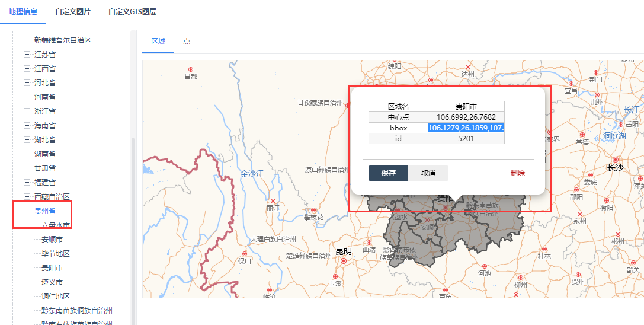Select 贵州省 in the tree
The image size is (644, 325).
pos(45,211)
